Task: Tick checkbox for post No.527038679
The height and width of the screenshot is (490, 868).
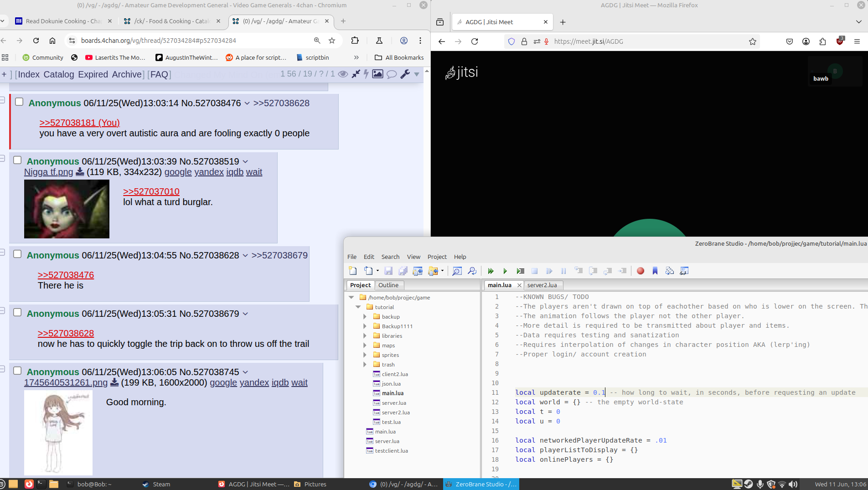Action: (x=17, y=312)
